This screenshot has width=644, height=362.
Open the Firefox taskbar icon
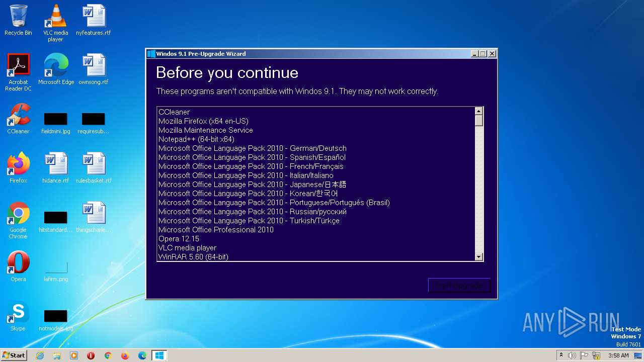[x=125, y=355]
